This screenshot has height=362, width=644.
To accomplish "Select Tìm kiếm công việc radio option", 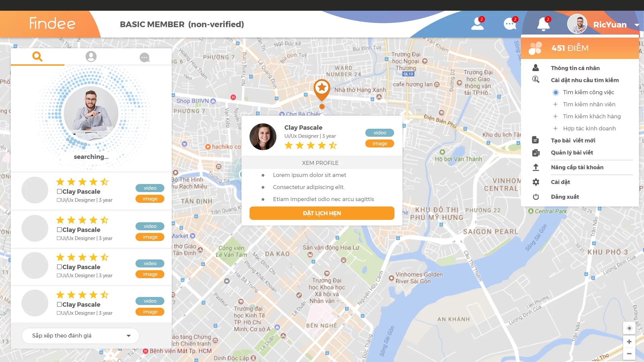I will (x=556, y=92).
